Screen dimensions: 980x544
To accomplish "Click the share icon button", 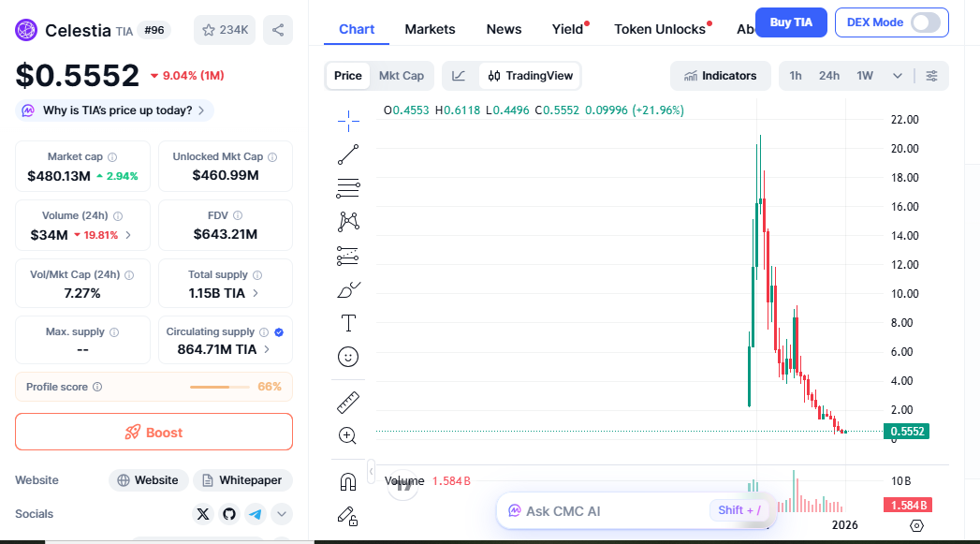I will (278, 30).
